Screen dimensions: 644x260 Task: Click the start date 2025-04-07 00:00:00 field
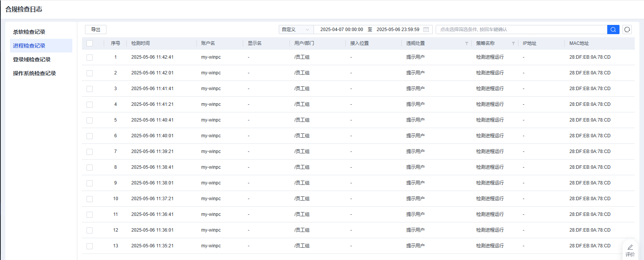(342, 30)
